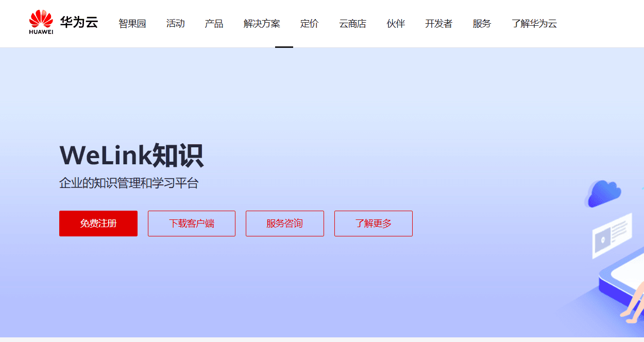Open the 云商店 menu item

pos(353,24)
